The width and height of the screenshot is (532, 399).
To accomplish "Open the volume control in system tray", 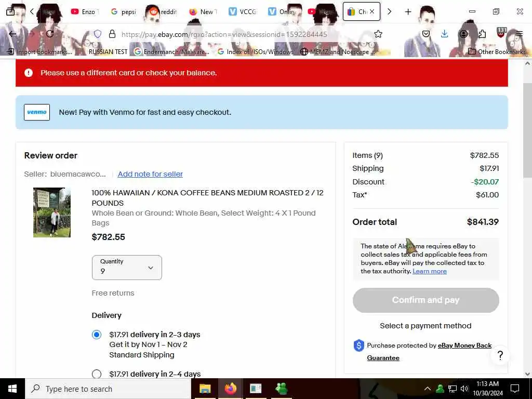I will pos(464,389).
